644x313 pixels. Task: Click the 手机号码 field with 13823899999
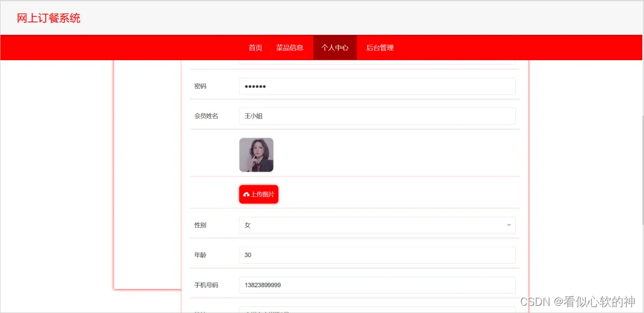(377, 285)
